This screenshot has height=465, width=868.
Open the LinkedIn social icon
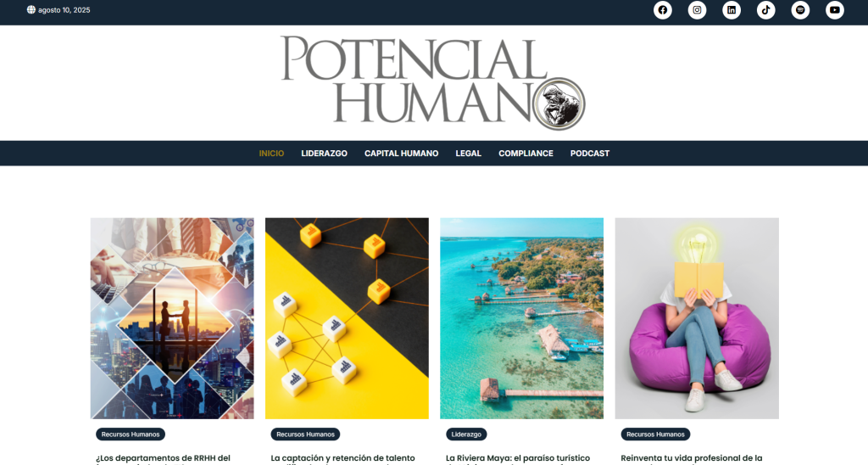(x=732, y=10)
